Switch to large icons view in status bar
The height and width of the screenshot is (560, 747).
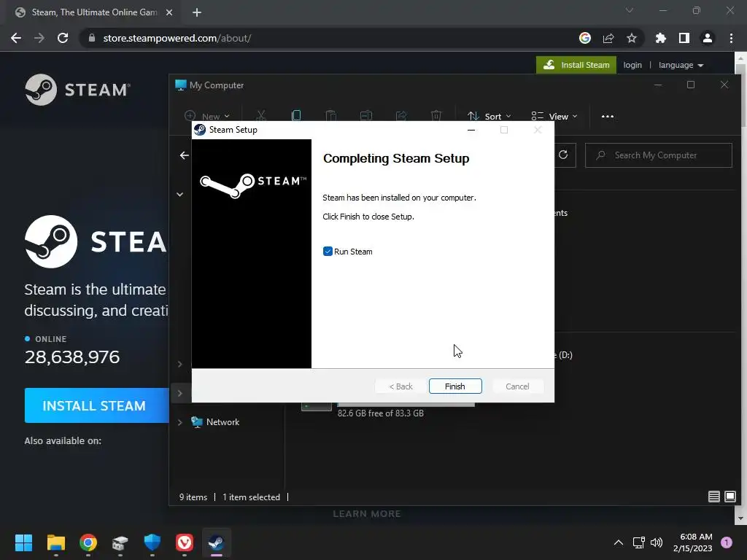point(729,497)
